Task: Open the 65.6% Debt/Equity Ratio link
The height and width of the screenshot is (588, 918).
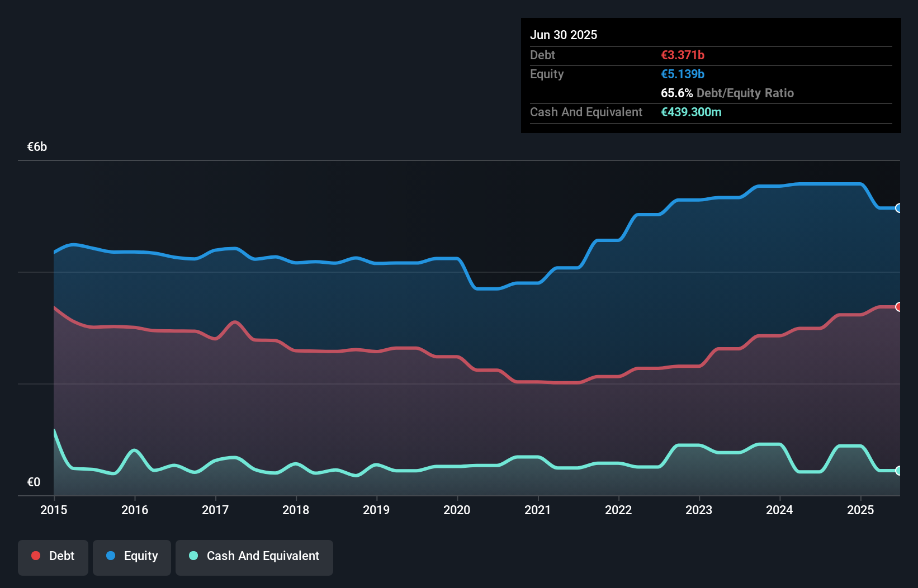Action: coord(727,93)
